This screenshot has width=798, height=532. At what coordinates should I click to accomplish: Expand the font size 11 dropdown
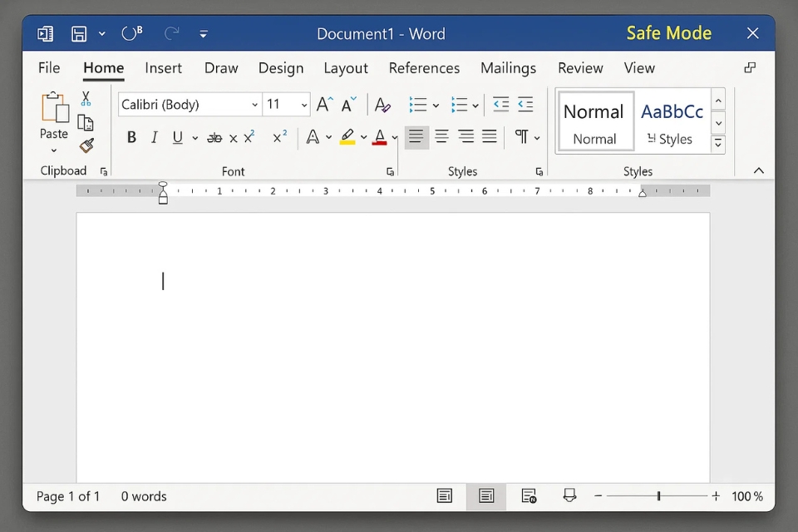tap(304, 105)
